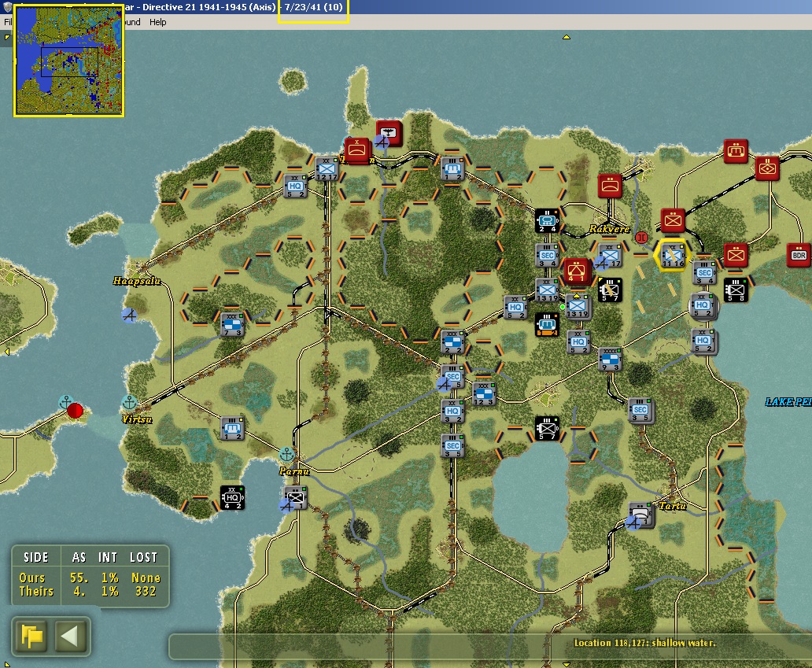812x668 pixels.
Task: Select the SEC 3-4 unit below black armor
Action: pyautogui.click(x=546, y=255)
